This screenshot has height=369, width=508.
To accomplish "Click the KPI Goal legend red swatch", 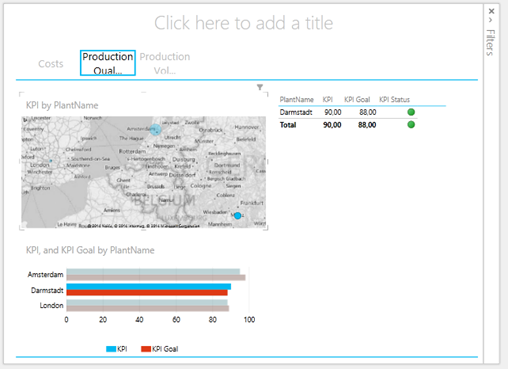I will point(146,349).
